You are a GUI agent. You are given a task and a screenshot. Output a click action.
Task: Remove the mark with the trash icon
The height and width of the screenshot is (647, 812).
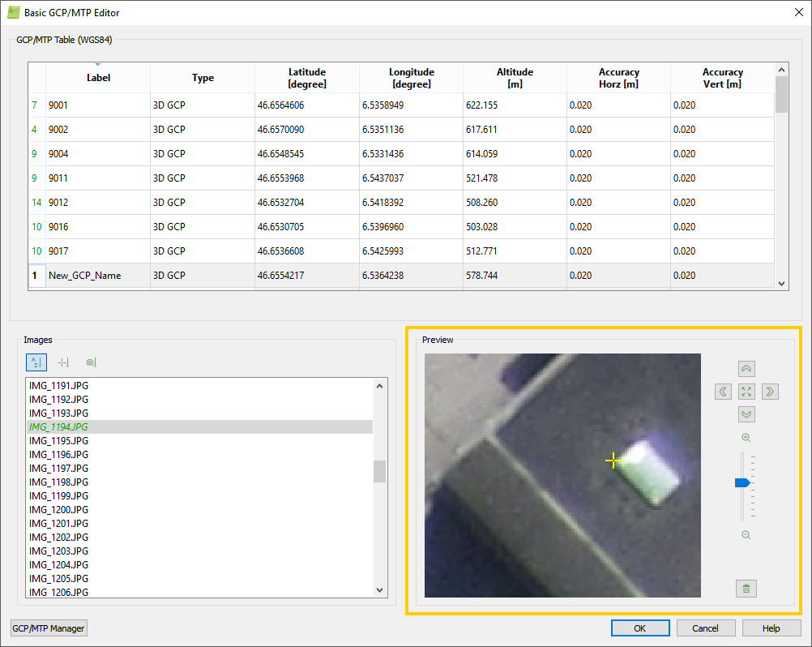coord(746,589)
